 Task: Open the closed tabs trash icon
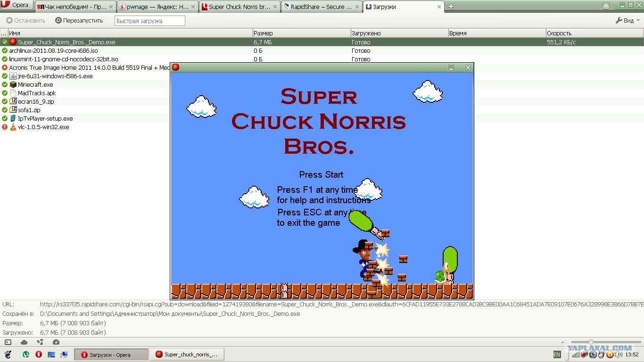pos(606,6)
